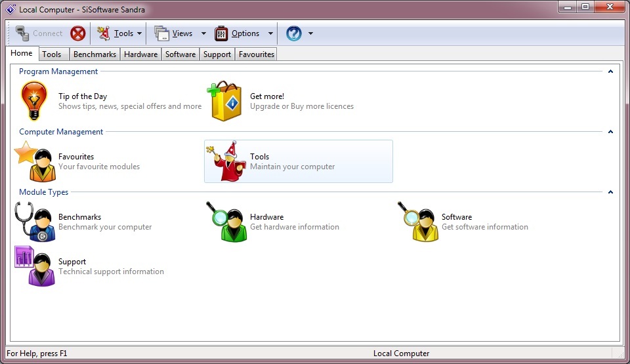Open the Tip of the Day lightbulb icon
The image size is (630, 364).
[x=34, y=101]
